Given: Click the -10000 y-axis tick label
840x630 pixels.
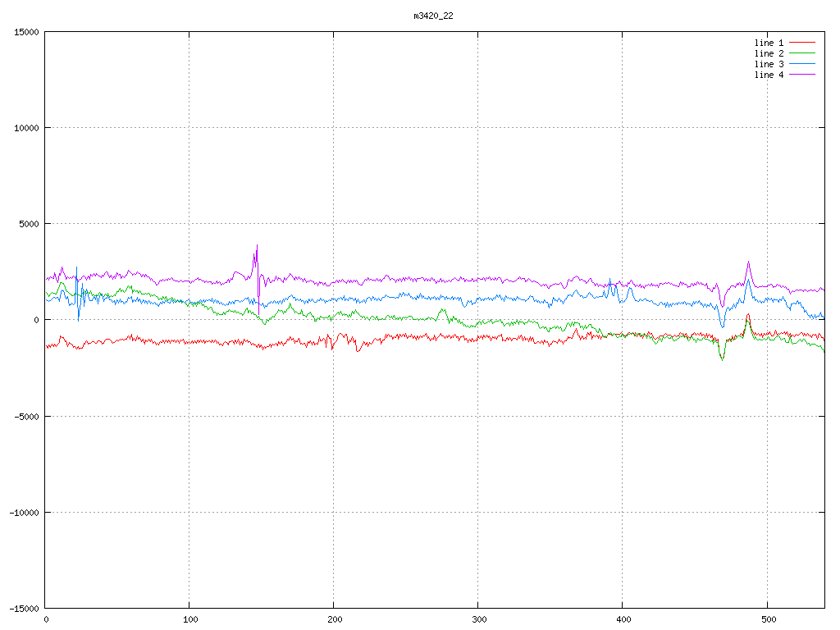Looking at the screenshot, I should coord(24,512).
